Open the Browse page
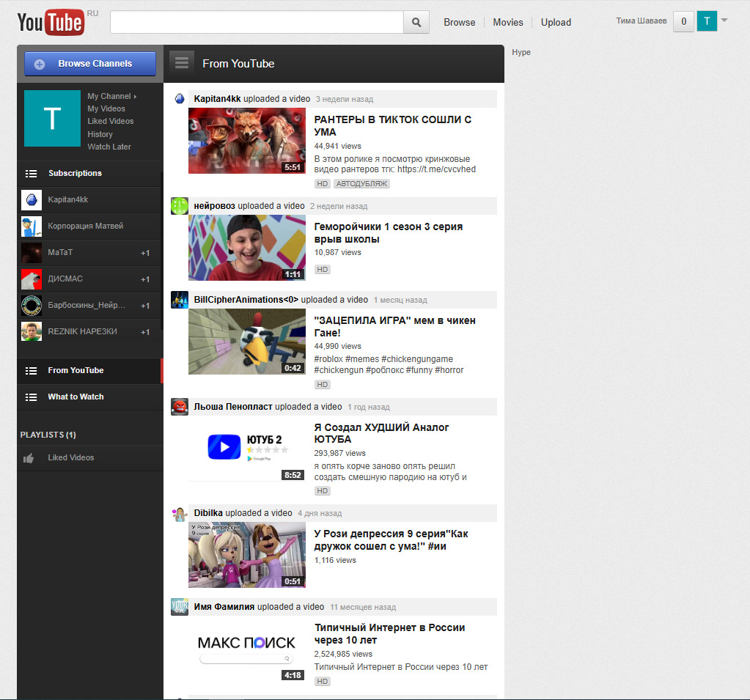The width and height of the screenshot is (750, 700). (x=459, y=23)
